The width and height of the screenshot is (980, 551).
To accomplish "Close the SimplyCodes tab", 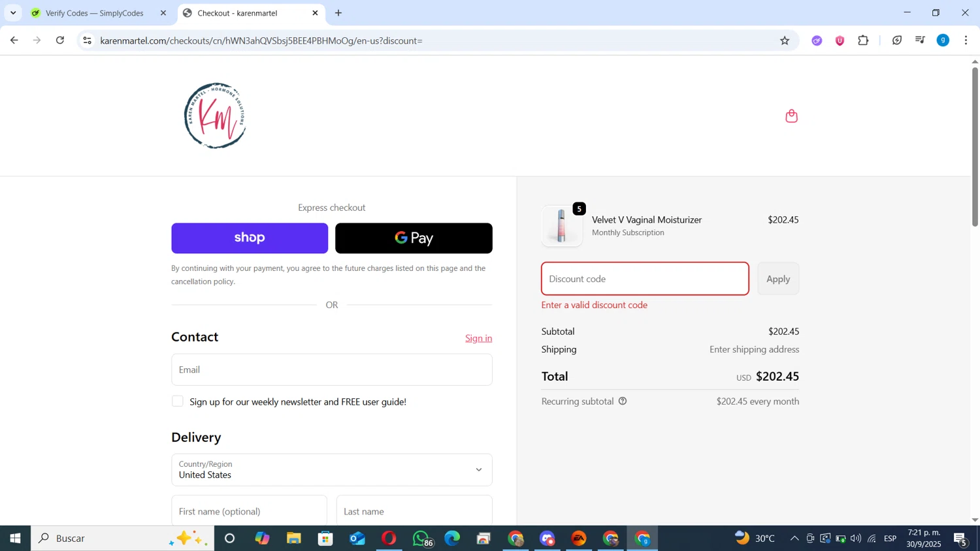I will [x=163, y=13].
